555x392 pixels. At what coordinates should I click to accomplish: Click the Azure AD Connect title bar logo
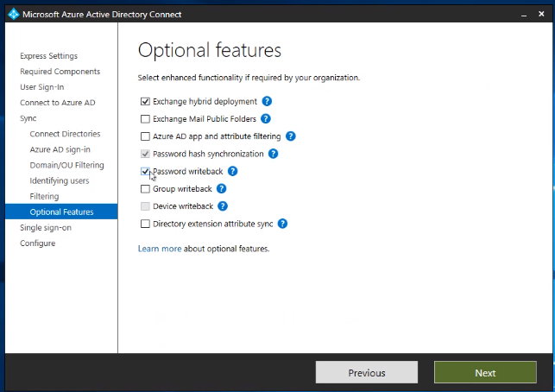click(14, 14)
